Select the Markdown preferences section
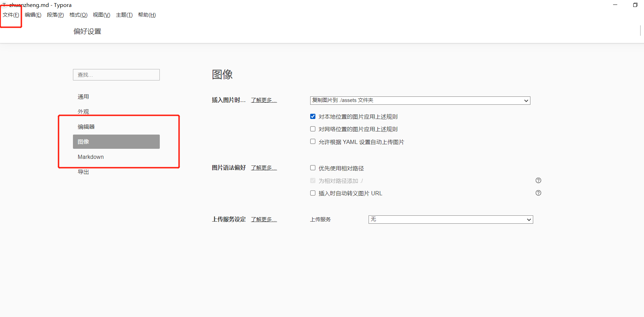 pos(116,157)
